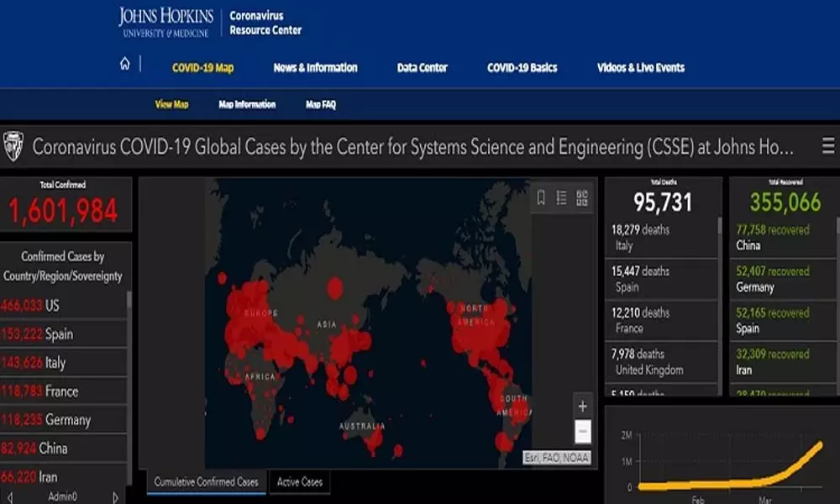Open the basemap gallery grid icon
Viewport: 840px width, 504px height.
pos(582,197)
